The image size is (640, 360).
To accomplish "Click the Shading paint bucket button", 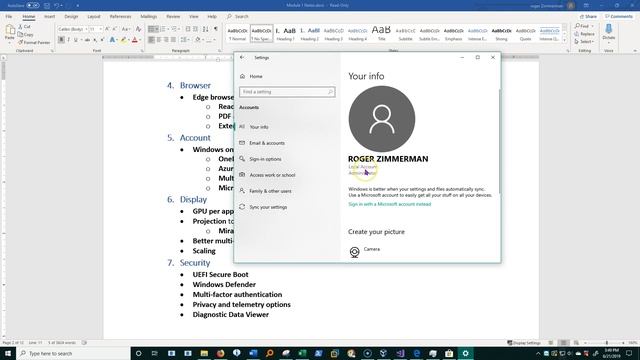I will (198, 40).
